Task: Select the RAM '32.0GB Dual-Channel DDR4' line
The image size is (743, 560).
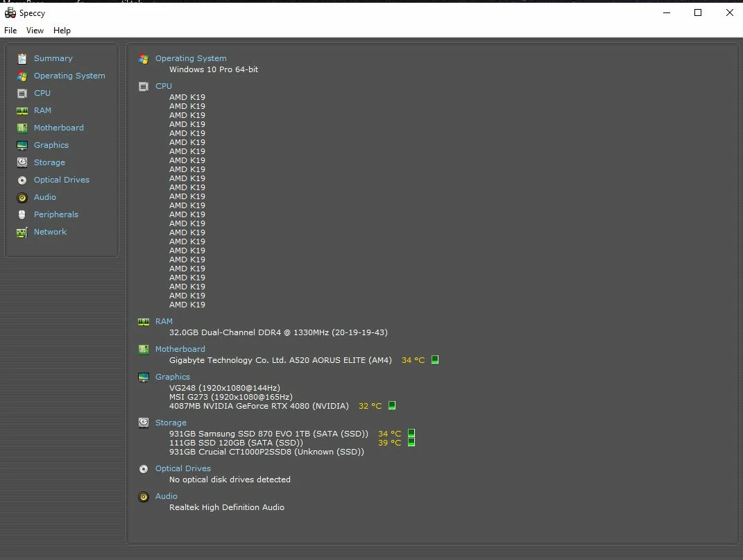Action: [278, 332]
